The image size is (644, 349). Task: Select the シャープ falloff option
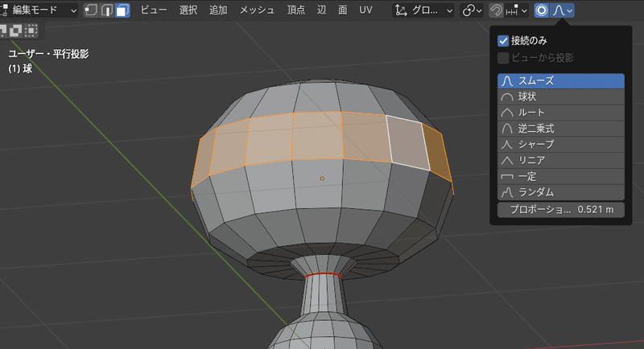point(561,145)
